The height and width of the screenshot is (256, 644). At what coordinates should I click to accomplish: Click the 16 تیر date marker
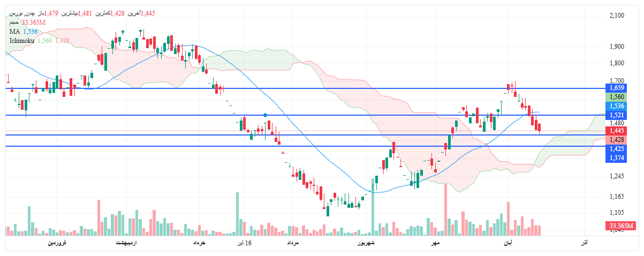(245, 243)
